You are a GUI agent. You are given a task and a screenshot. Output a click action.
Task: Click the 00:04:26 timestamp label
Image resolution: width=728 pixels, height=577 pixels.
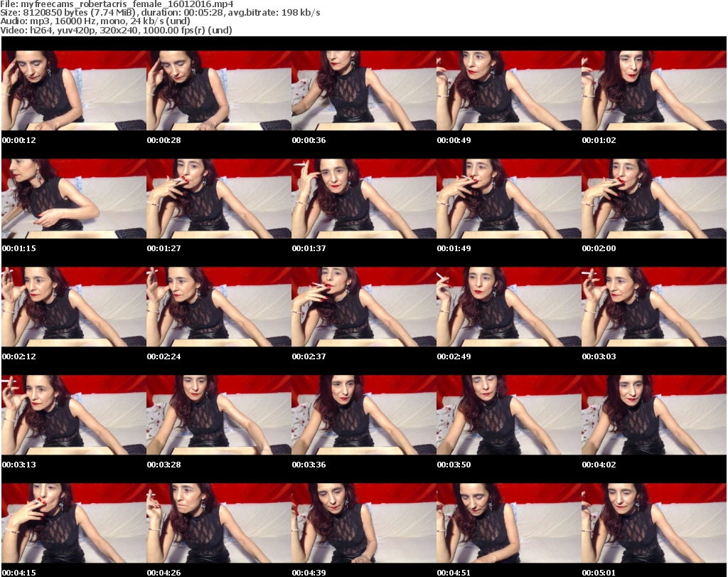tap(164, 573)
